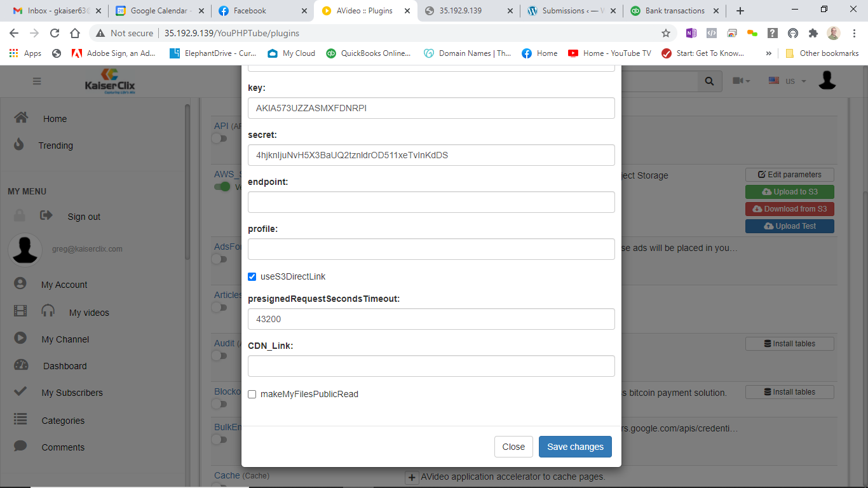This screenshot has height=488, width=868.
Task: Click the My Subscribers checkmark icon
Action: pyautogui.click(x=20, y=391)
